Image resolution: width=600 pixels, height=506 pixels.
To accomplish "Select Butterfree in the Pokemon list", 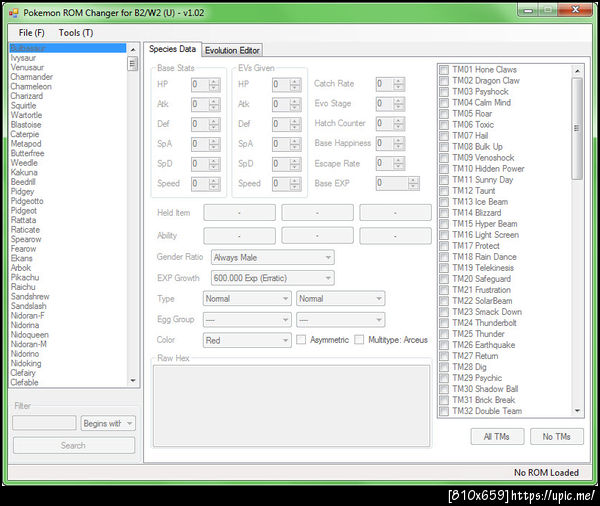I will pos(67,153).
